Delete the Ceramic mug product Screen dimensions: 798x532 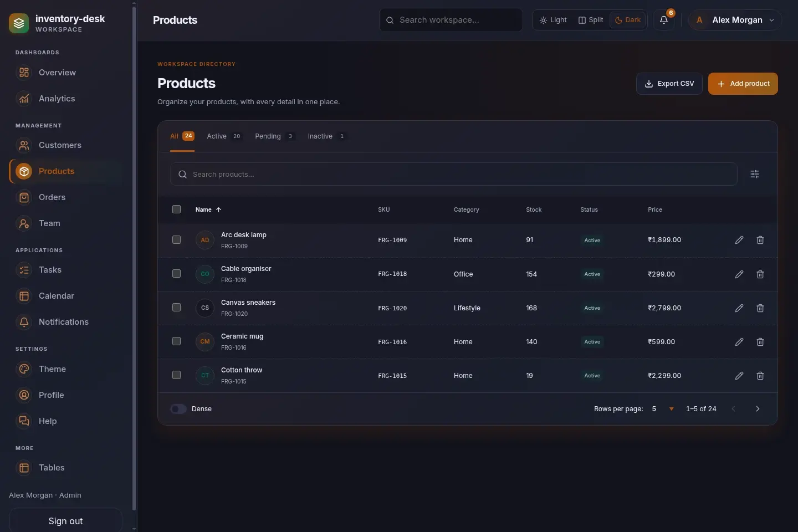point(760,342)
